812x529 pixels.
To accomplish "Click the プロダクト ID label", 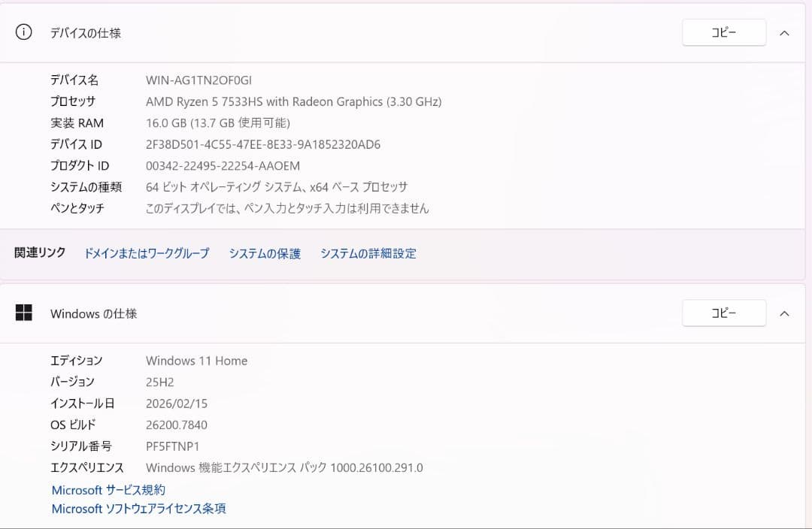I will (x=80, y=165).
